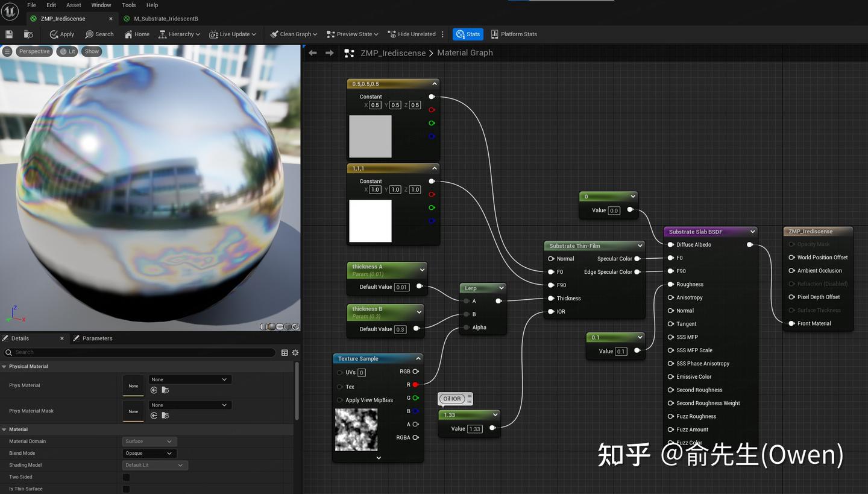
Task: Toggle the Stats button in toolbar
Action: click(x=468, y=34)
